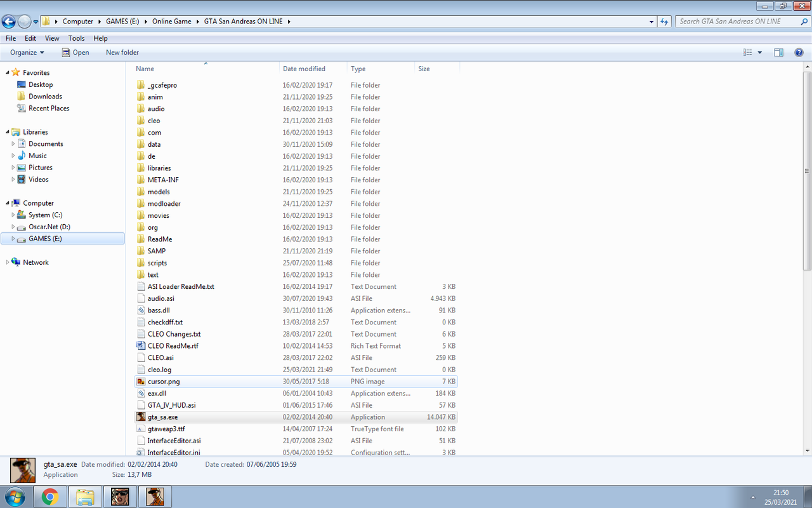The image size is (812, 508).
Task: Sort by the Name column header
Action: click(x=206, y=69)
